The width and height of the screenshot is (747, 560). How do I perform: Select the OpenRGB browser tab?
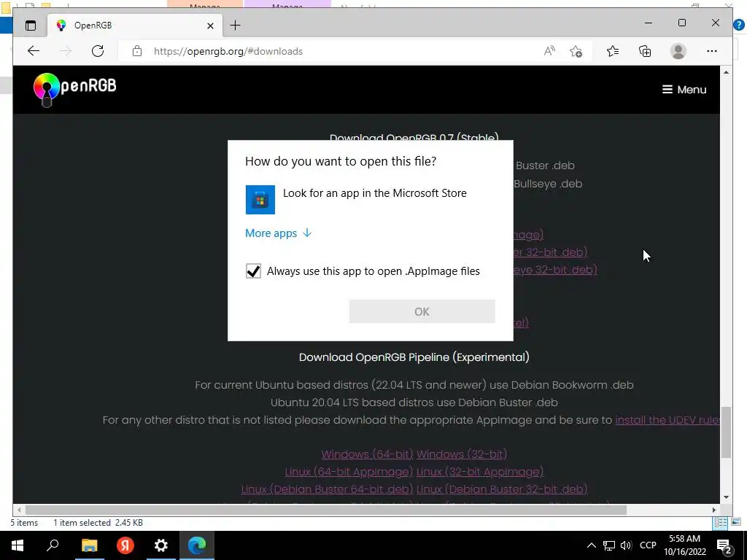135,26
